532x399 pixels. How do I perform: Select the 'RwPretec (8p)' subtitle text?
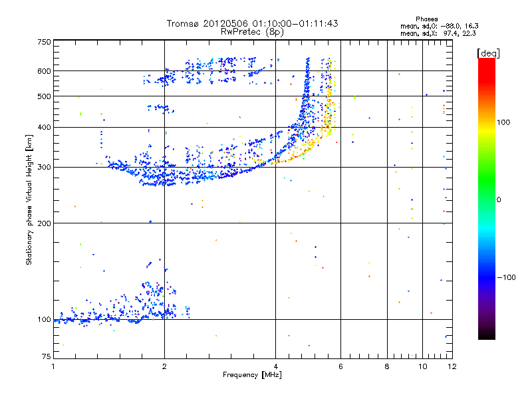[252, 32]
